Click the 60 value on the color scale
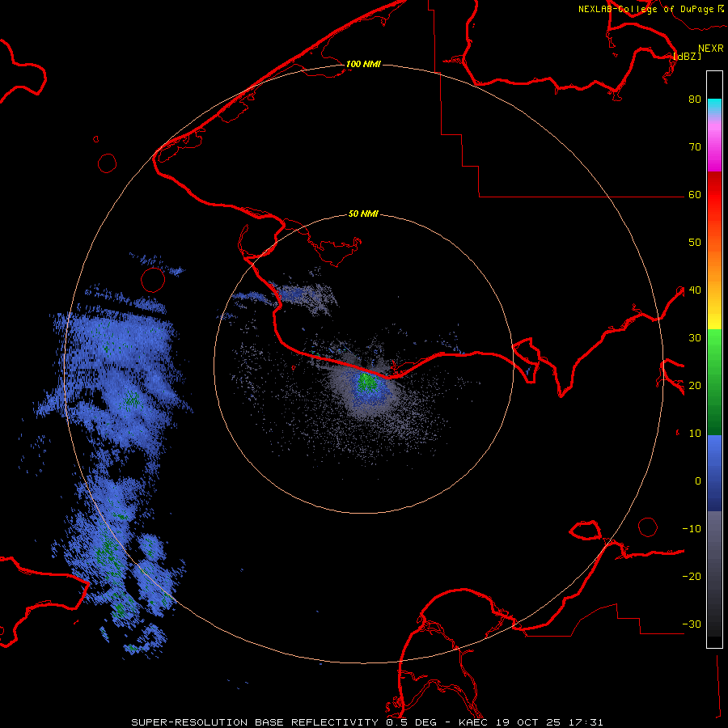Viewport: 728px width, 728px height. (695, 195)
